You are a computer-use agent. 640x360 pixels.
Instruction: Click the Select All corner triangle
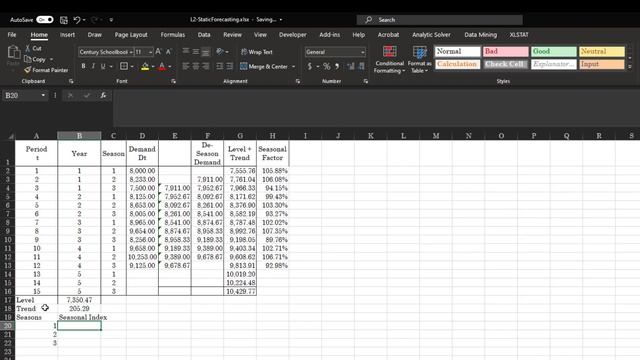[x=11, y=136]
